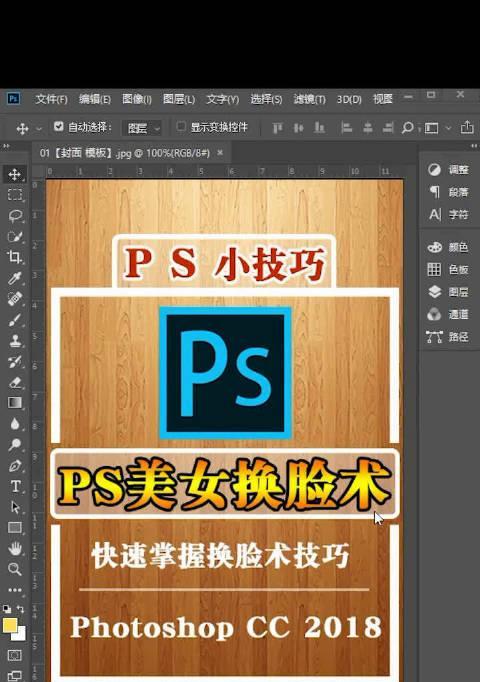This screenshot has width=480, height=682.
Task: Open the Filter (滤镜) menu
Action: point(310,99)
